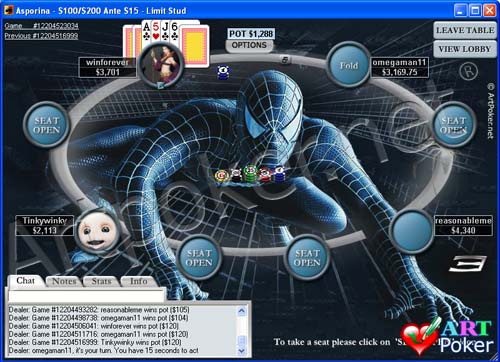This screenshot has width=500, height=362.
Task: Open the Notes tab
Action: click(x=64, y=282)
